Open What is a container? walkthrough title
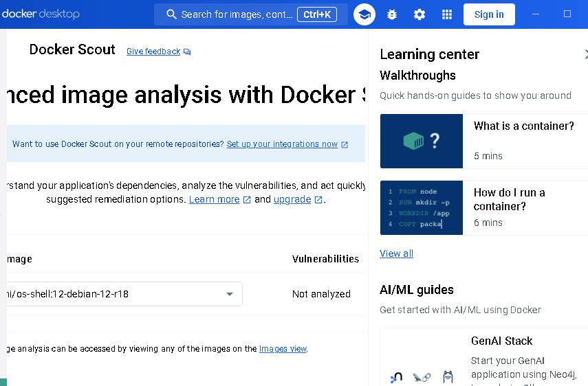 (x=523, y=126)
